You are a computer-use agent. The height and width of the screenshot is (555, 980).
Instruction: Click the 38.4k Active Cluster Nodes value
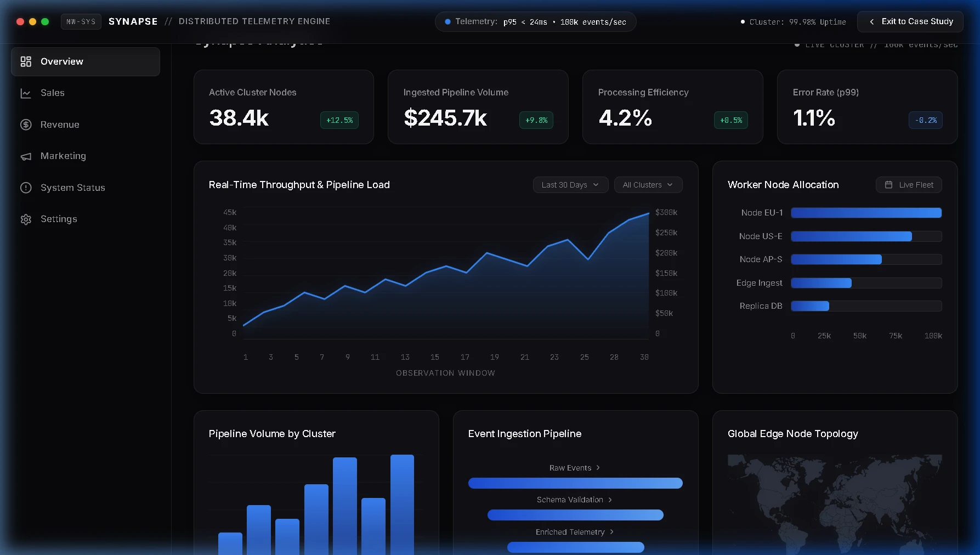tap(239, 118)
